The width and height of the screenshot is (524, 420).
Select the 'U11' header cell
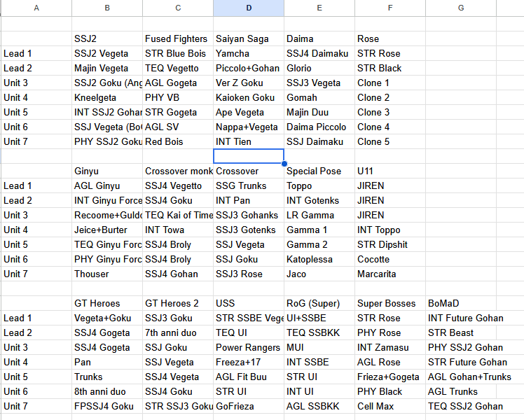tap(390, 171)
